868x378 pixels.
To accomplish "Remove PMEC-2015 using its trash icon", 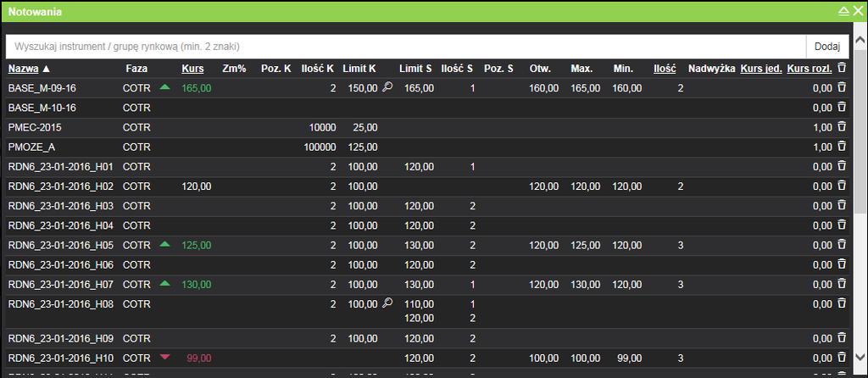I will pos(842,127).
